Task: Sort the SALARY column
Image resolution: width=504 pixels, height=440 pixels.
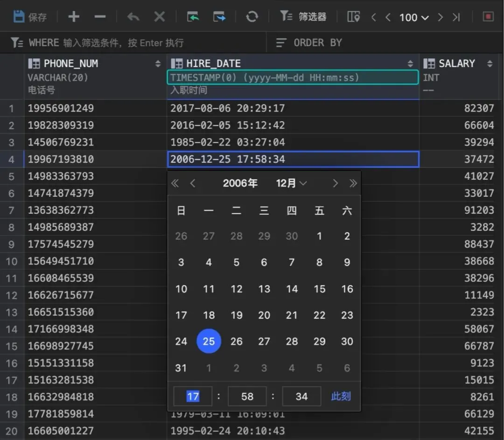Action: 490,63
